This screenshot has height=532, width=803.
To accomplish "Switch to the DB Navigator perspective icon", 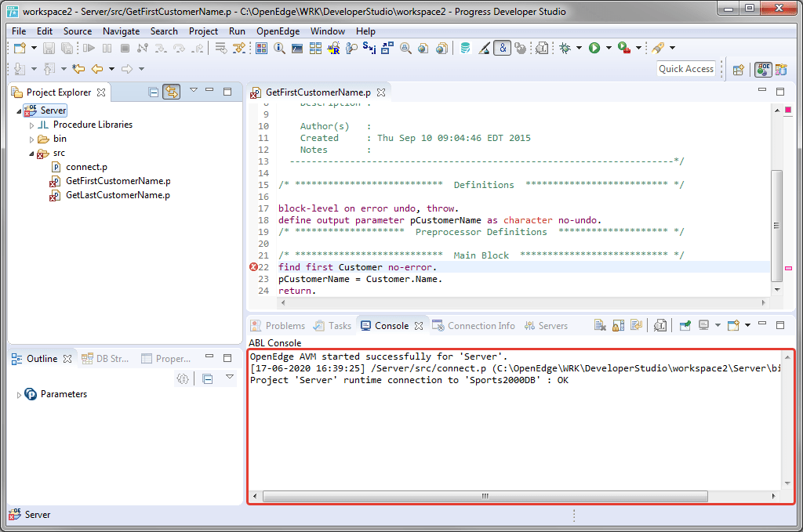I will tap(782, 69).
